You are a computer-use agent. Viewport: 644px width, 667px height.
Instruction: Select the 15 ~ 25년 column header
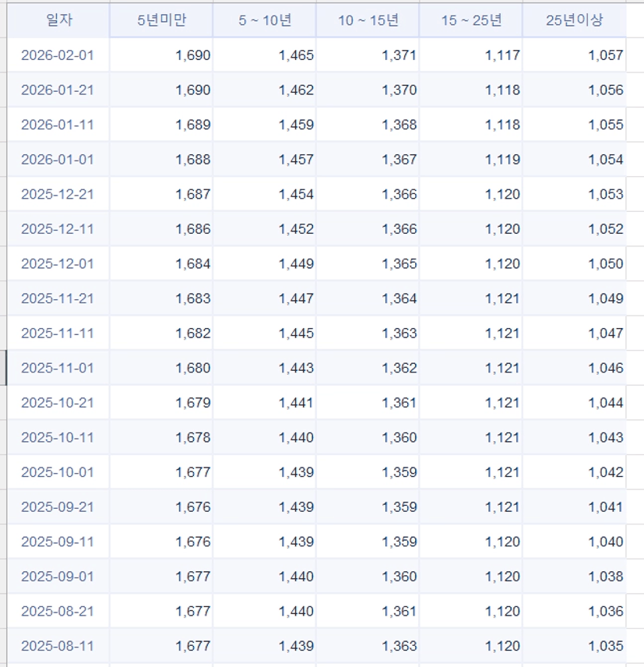click(471, 20)
